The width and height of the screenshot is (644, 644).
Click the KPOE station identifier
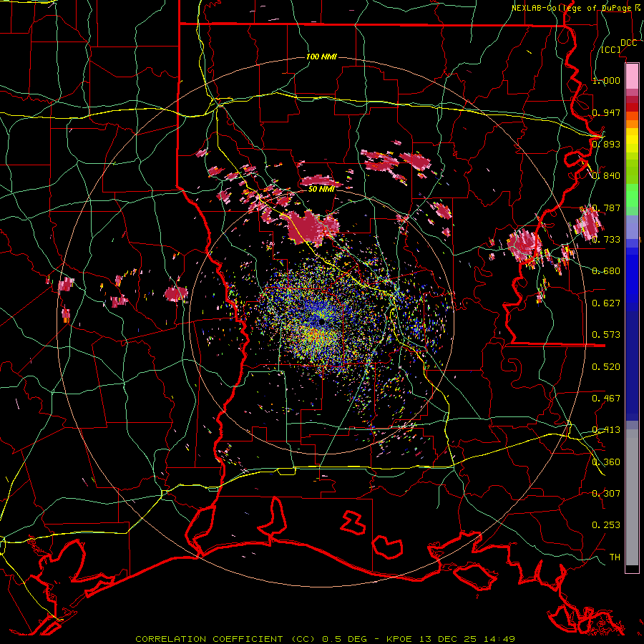(x=401, y=639)
